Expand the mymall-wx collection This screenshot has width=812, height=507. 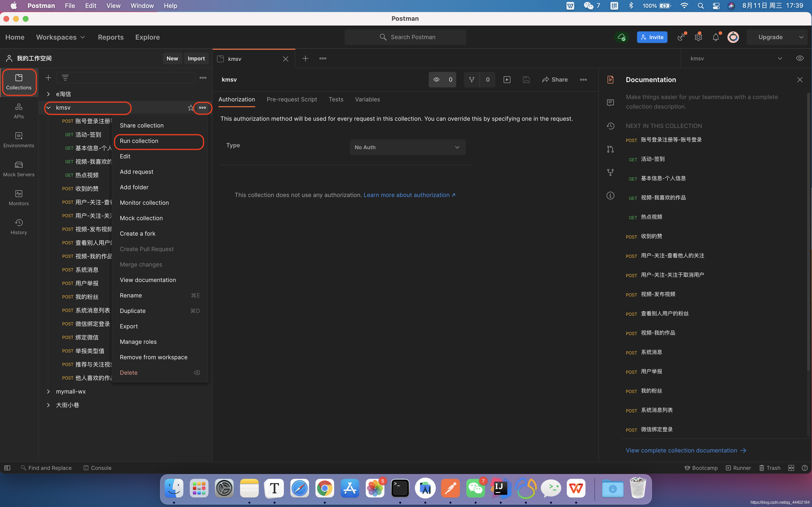click(48, 391)
